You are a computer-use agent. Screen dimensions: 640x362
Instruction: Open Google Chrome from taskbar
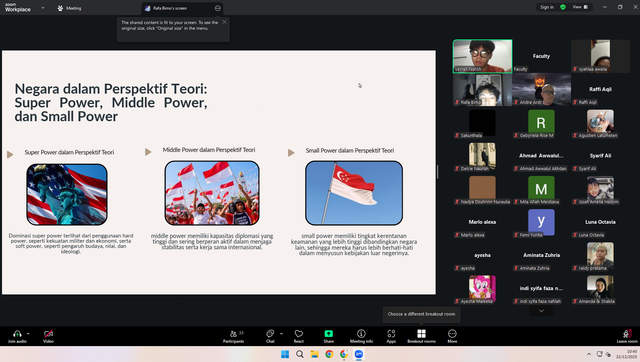click(x=329, y=354)
